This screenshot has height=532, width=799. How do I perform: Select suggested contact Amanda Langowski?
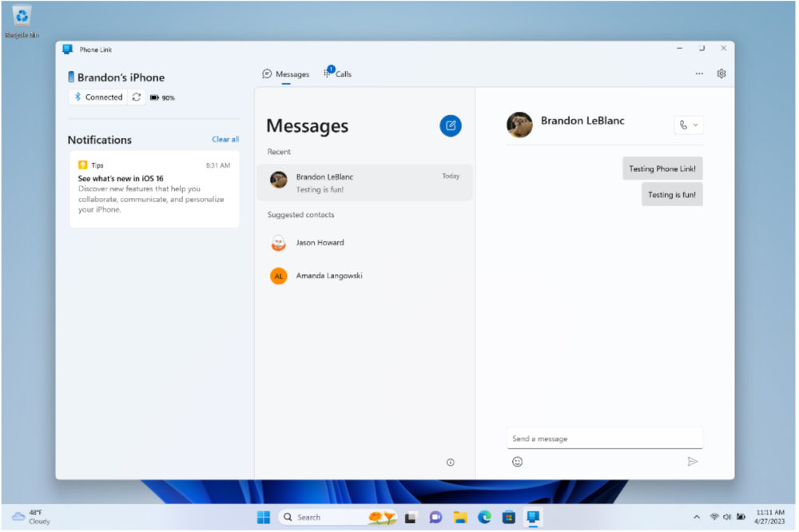[x=365, y=276]
